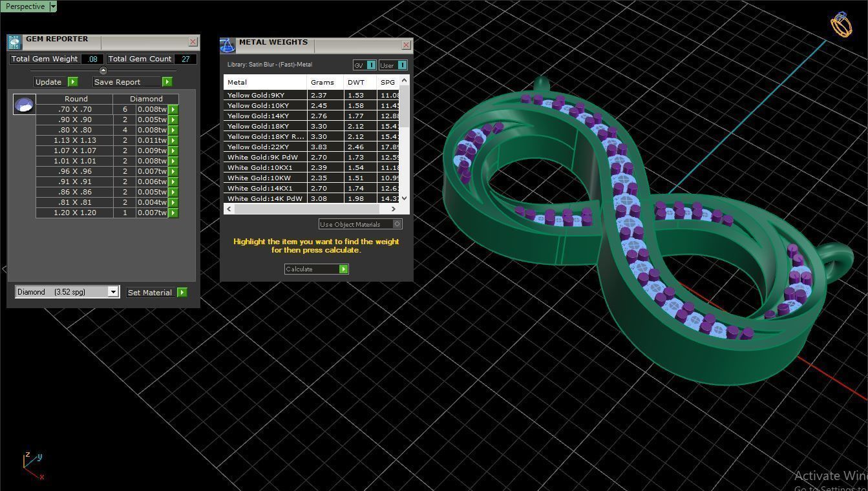Screen dimensions: 868x491
Task: Click the 0.011tw weight cell
Action: pos(152,140)
